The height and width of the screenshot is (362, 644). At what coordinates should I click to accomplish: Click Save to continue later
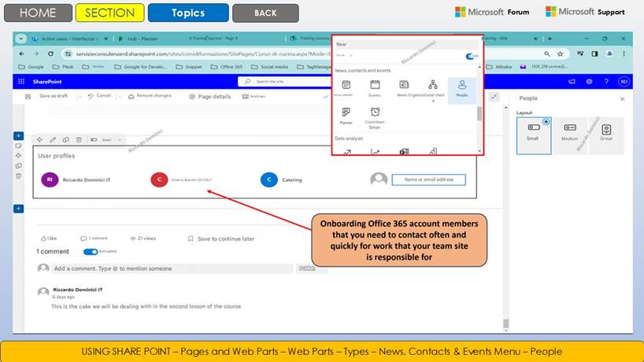(x=221, y=238)
